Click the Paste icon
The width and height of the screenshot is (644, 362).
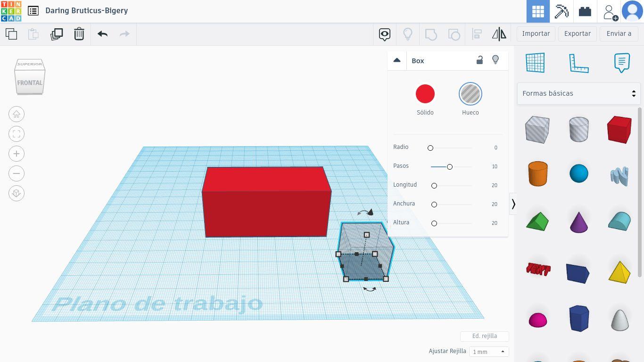click(33, 34)
